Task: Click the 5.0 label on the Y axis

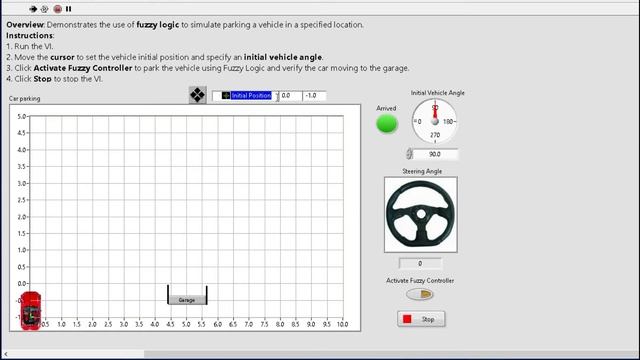Action: pyautogui.click(x=22, y=116)
